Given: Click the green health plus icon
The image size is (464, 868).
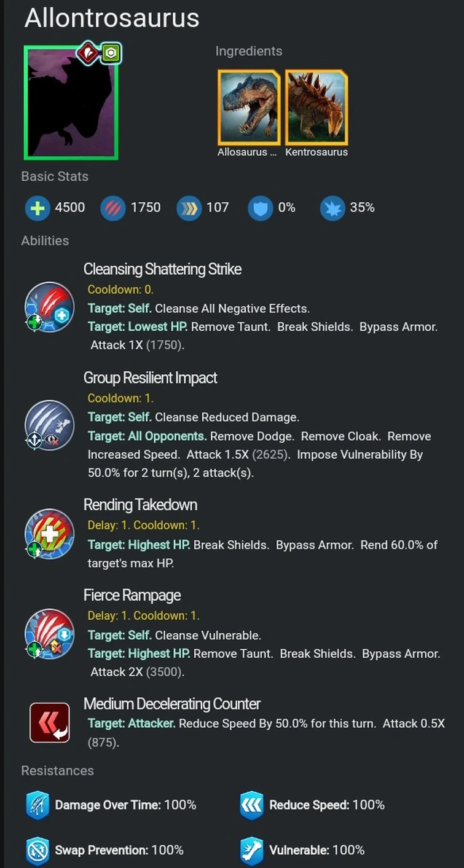Looking at the screenshot, I should [37, 208].
